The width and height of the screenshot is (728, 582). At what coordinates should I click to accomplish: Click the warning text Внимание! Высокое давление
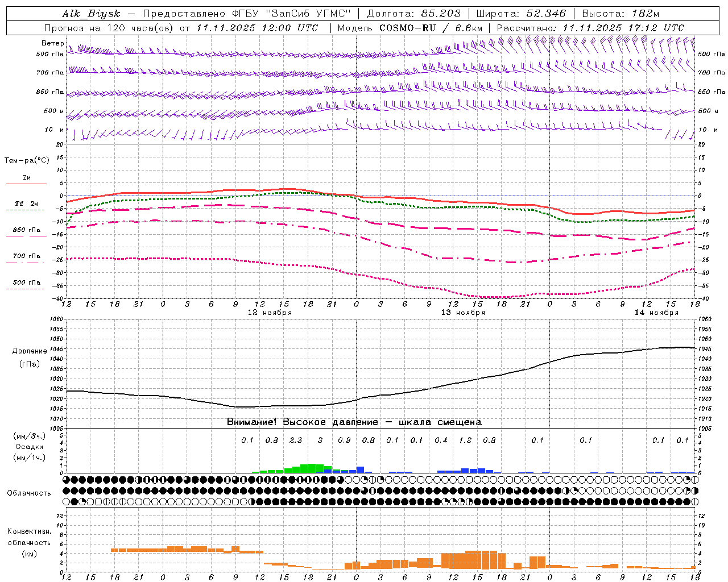coord(303,422)
